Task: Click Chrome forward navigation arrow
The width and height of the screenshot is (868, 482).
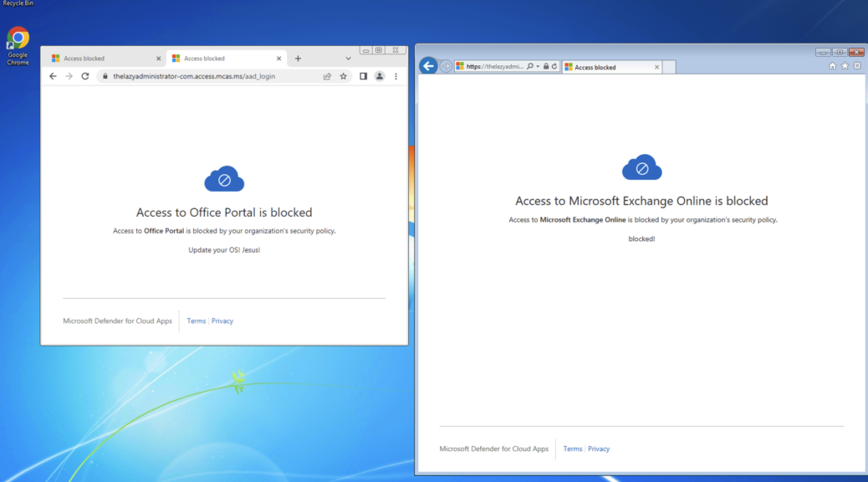Action: pyautogui.click(x=69, y=76)
